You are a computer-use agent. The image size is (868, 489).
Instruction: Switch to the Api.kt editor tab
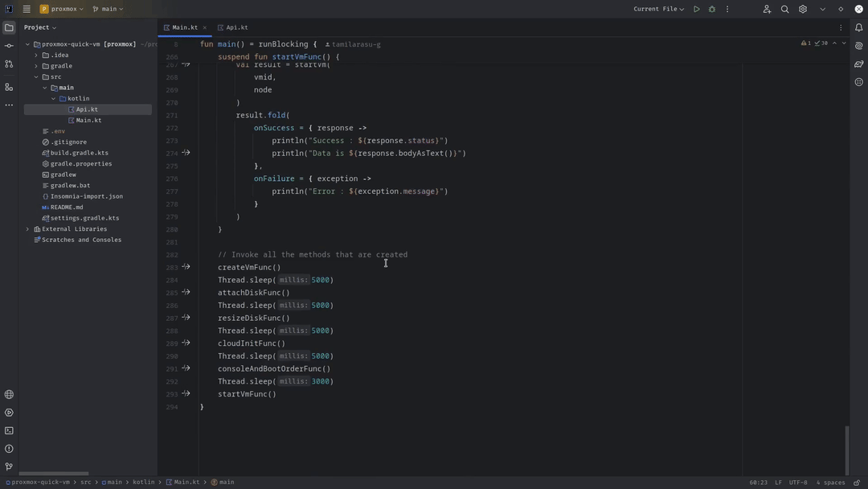pos(232,27)
